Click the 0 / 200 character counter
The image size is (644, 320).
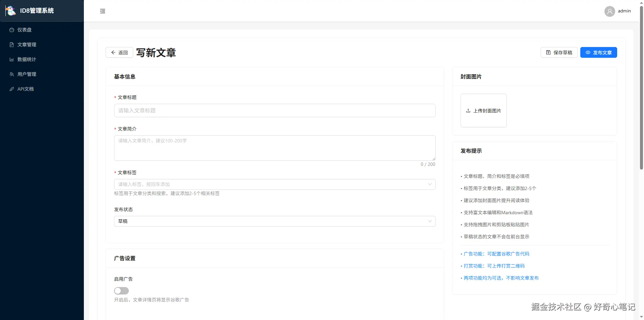pyautogui.click(x=428, y=164)
